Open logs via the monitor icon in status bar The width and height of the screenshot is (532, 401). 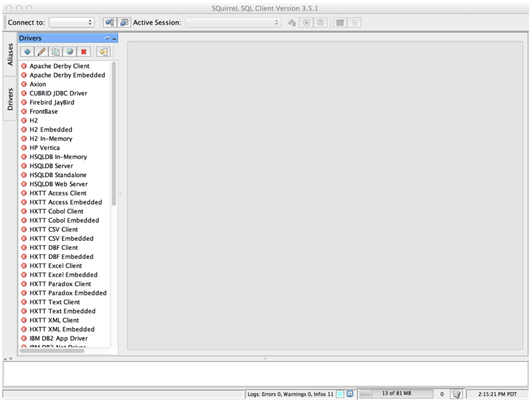tap(350, 394)
